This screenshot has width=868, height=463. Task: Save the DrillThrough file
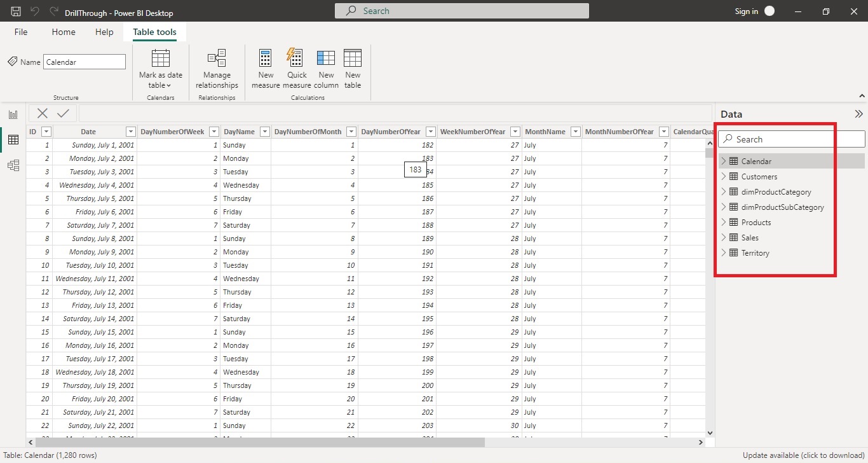click(x=14, y=11)
